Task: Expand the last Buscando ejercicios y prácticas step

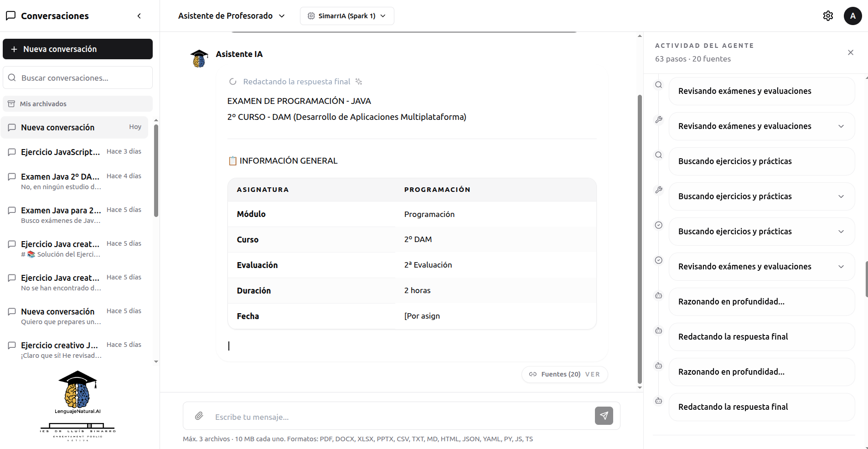Action: point(761,232)
